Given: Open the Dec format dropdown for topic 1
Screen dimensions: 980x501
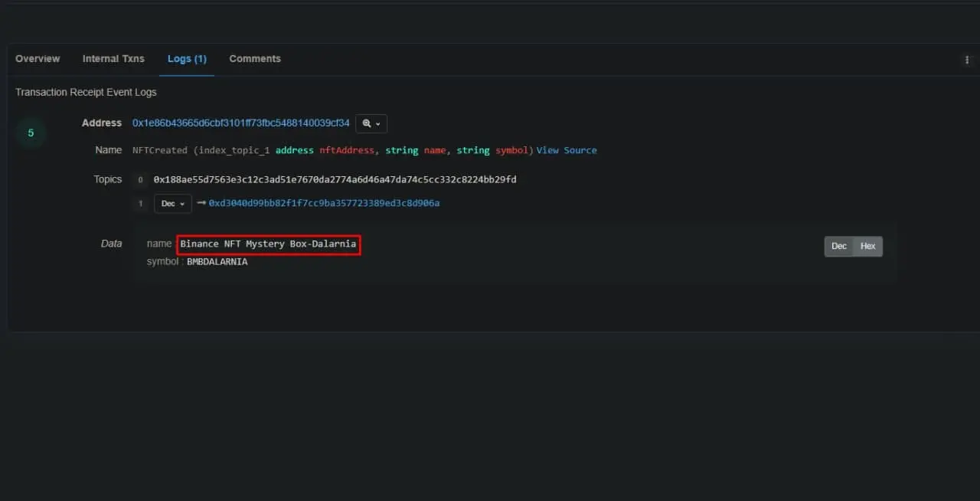Looking at the screenshot, I should [173, 204].
